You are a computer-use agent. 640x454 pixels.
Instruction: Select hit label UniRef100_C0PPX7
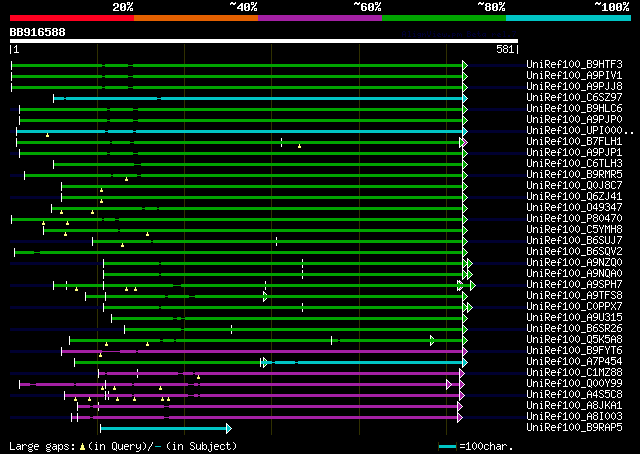[x=574, y=307]
